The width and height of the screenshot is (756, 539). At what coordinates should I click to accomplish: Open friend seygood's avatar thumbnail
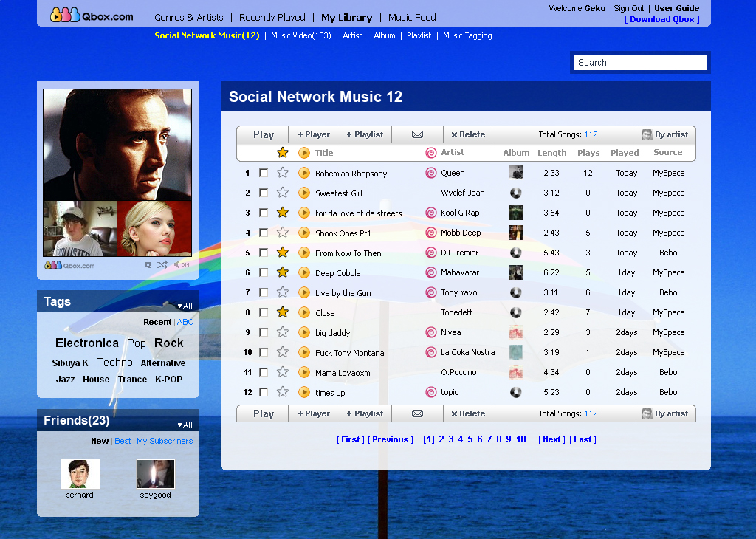click(155, 474)
